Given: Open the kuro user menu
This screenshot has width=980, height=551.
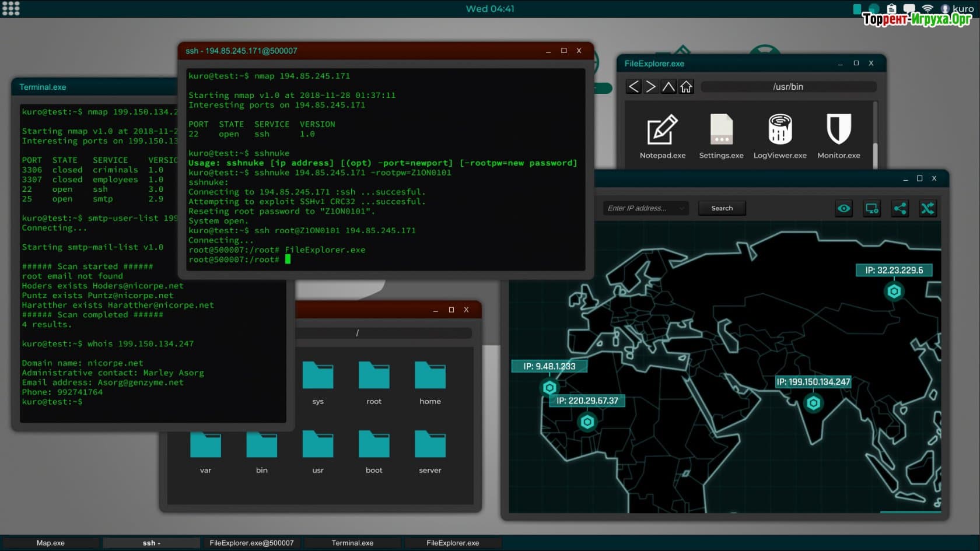Looking at the screenshot, I should pos(957,9).
